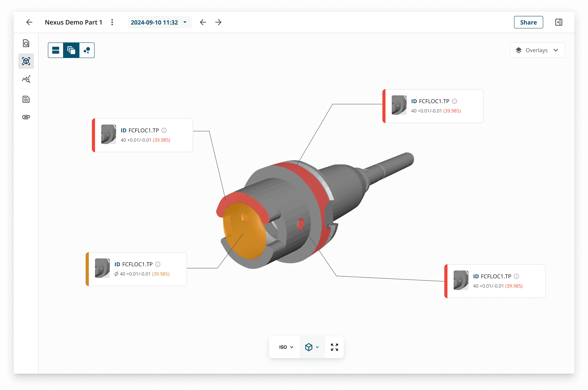Image resolution: width=588 pixels, height=390 pixels.
Task: Expand the Overlays dropdown
Action: coord(537,50)
